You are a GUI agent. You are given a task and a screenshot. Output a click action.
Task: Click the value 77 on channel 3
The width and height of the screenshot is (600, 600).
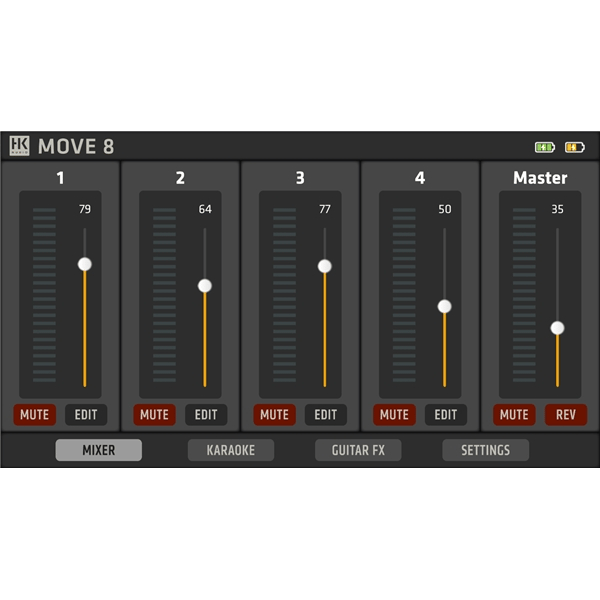[x=325, y=209]
